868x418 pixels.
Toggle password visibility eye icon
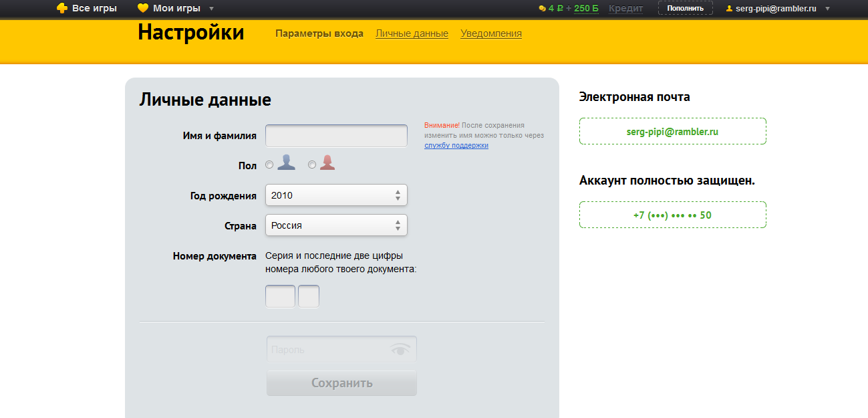[x=400, y=349]
